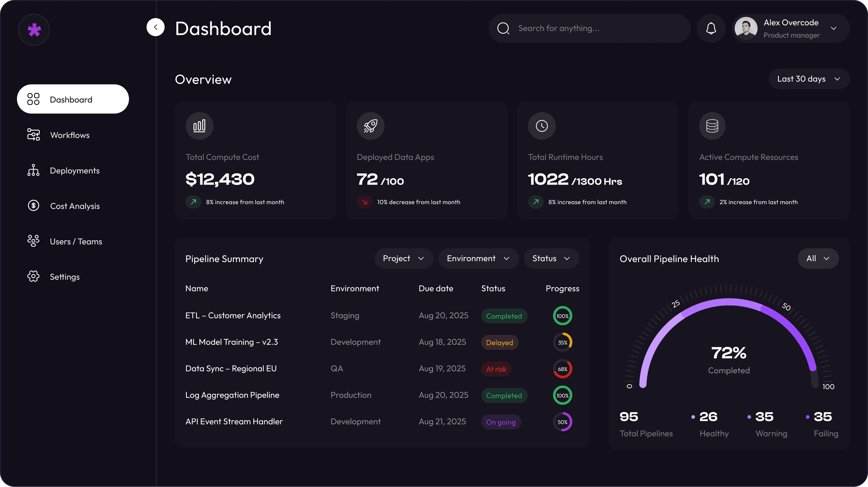
Task: Open Cost Analysis from the sidebar
Action: point(74,206)
